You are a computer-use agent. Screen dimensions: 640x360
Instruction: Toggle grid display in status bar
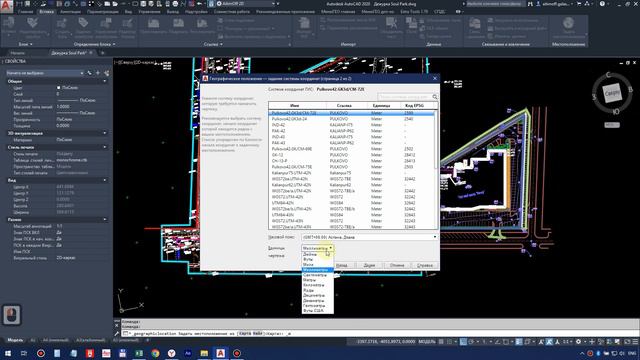click(x=441, y=342)
